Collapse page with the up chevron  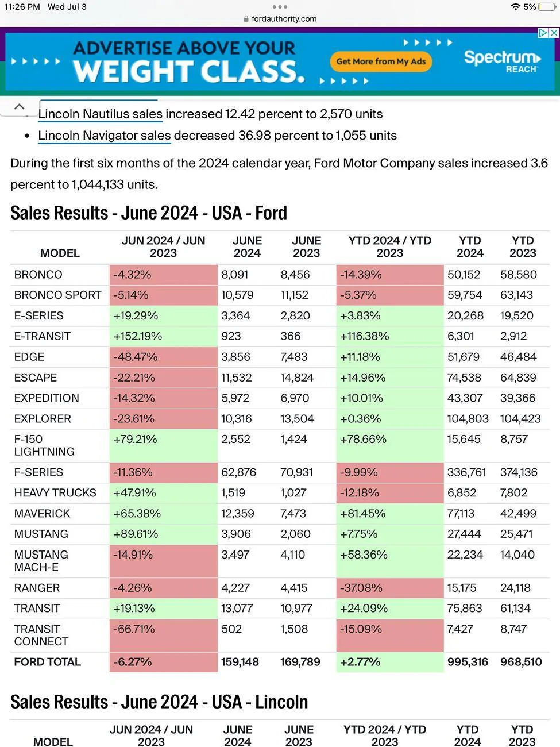[x=19, y=107]
